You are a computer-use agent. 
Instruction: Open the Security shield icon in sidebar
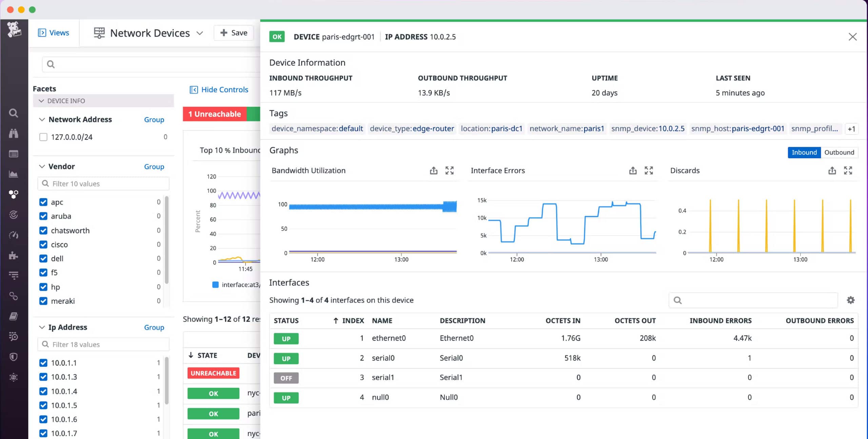pos(14,357)
